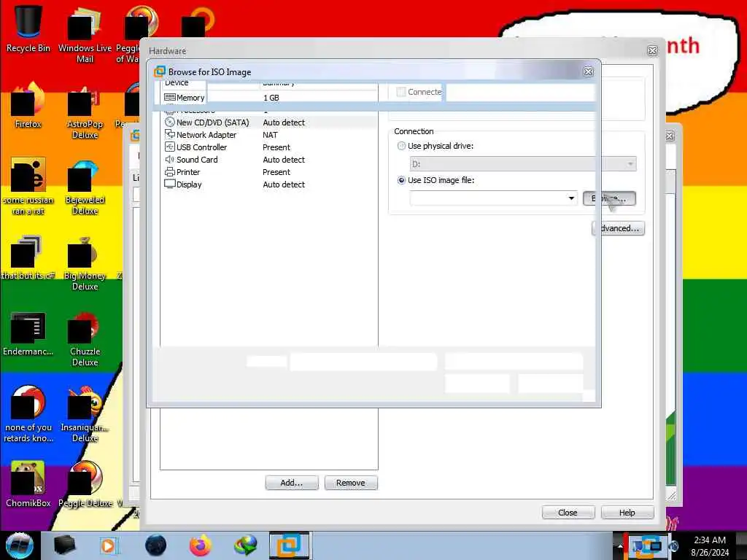Select the 'some russian ran a rat' icon
This screenshot has height=560, width=747.
28,186
